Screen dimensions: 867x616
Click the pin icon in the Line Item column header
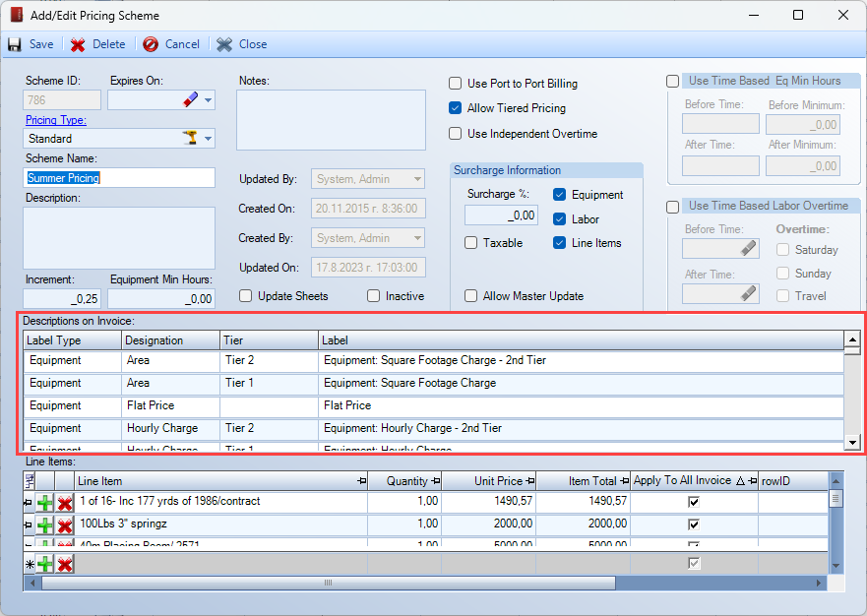click(362, 481)
